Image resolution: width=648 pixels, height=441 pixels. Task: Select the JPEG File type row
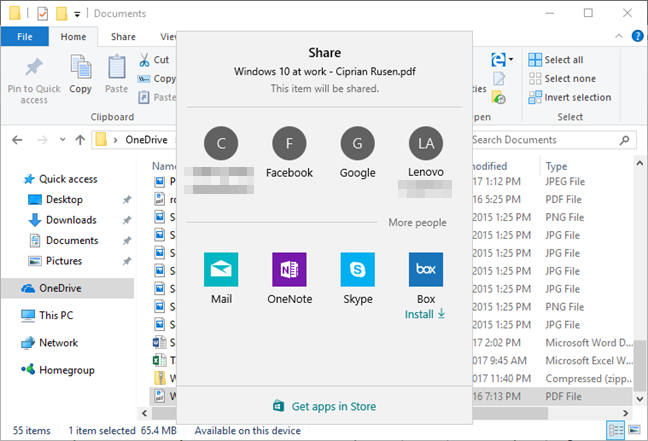(565, 181)
